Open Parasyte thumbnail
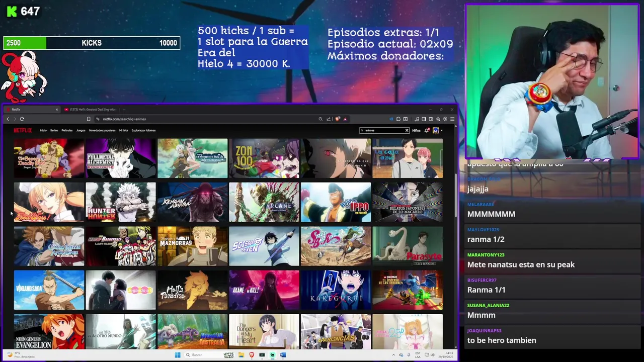The height and width of the screenshot is (362, 644). coord(408,246)
